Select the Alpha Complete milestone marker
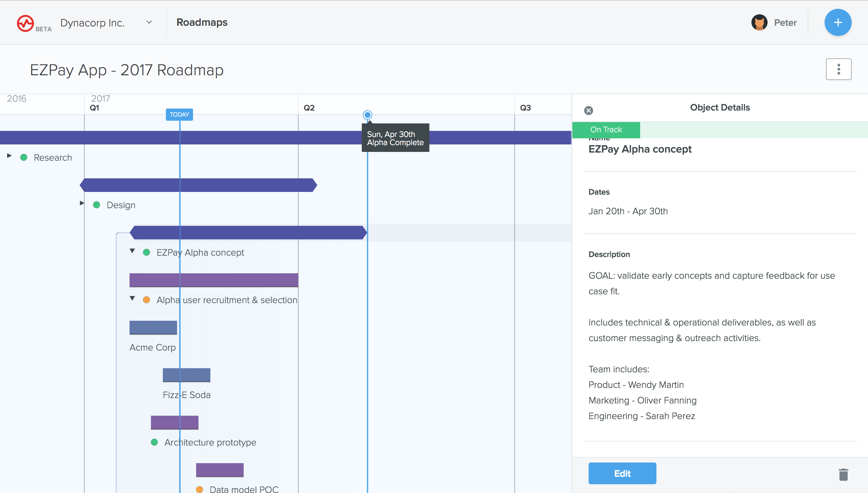This screenshot has height=493, width=868. 367,115
